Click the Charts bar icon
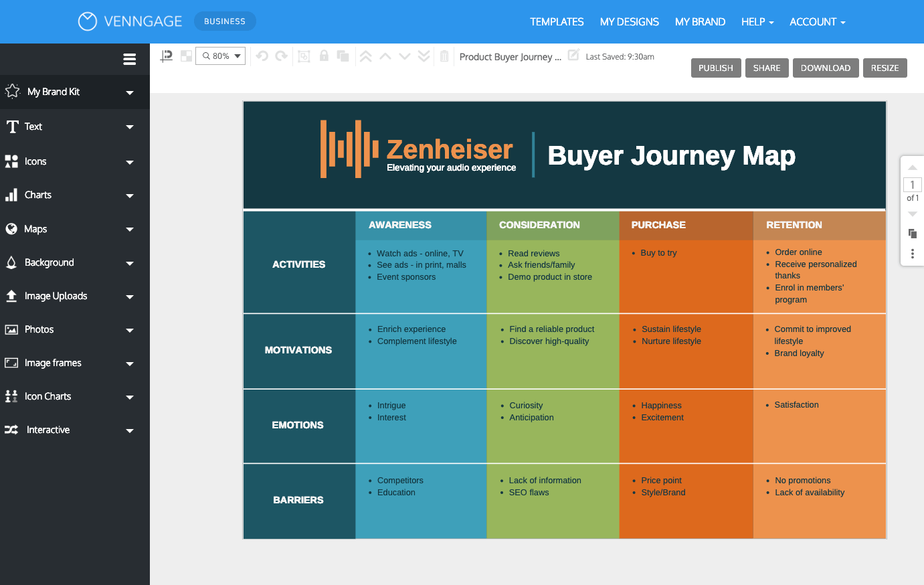 [11, 195]
